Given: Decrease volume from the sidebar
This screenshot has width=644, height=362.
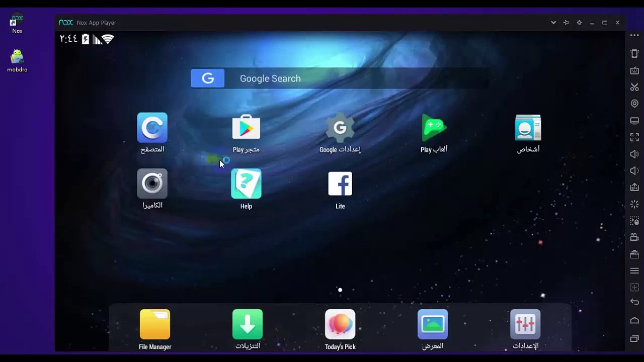Looking at the screenshot, I should tap(634, 170).
